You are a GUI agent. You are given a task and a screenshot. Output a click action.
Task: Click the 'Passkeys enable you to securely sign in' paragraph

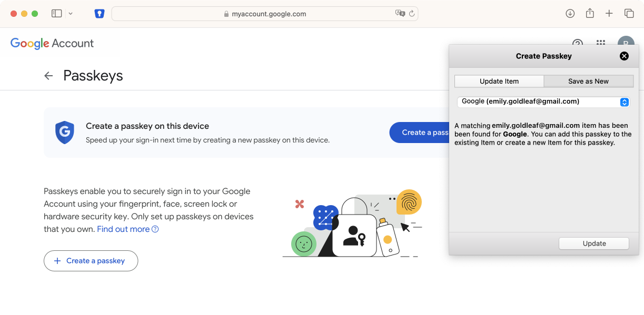tap(148, 210)
